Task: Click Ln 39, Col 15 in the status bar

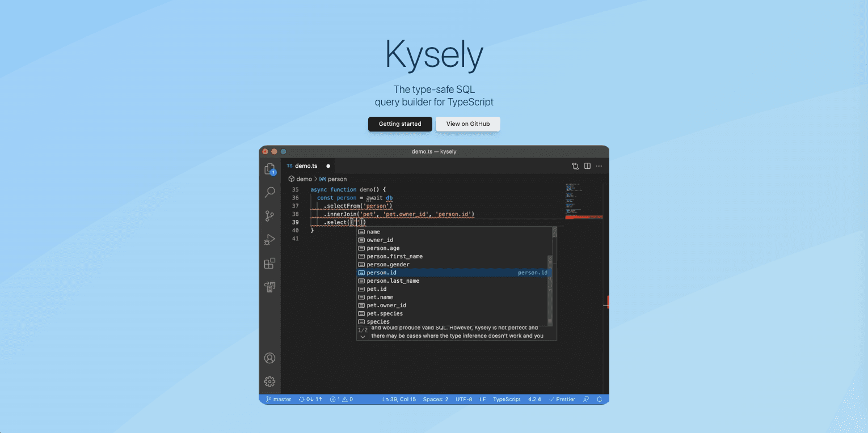Action: pos(399,399)
